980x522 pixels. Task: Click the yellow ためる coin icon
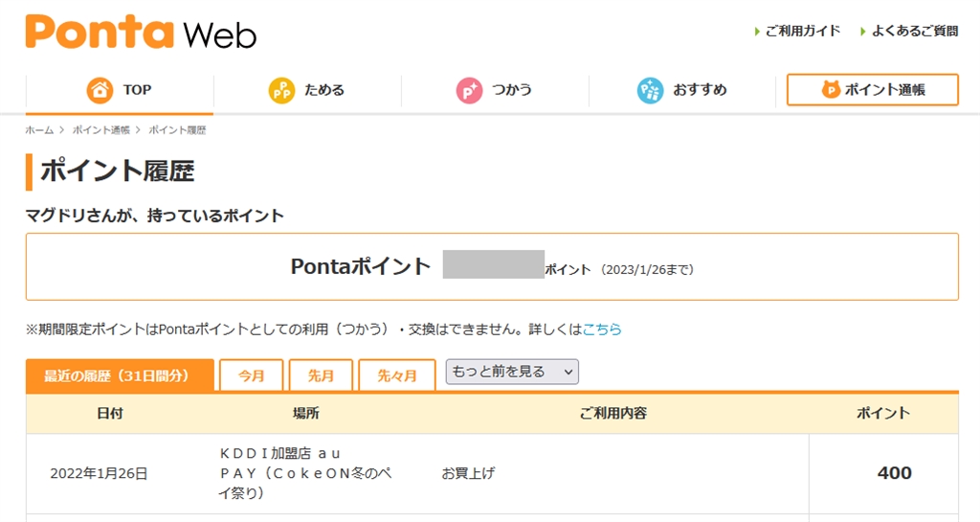click(281, 91)
